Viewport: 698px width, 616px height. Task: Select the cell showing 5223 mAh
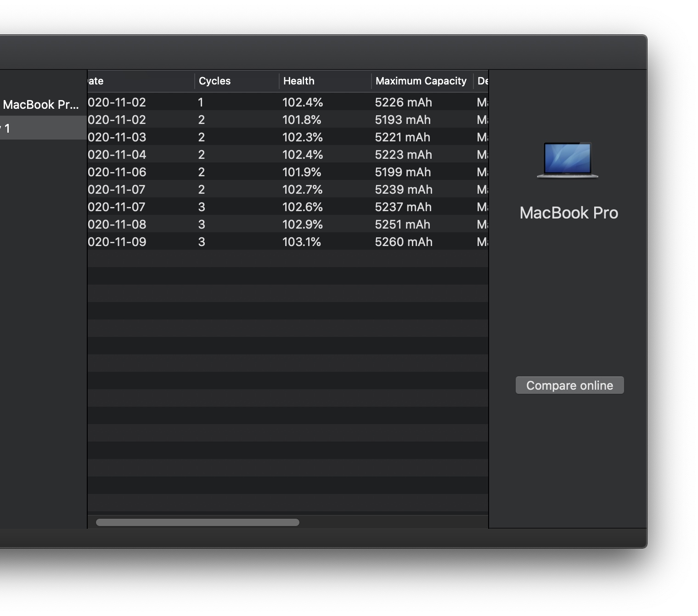point(403,155)
